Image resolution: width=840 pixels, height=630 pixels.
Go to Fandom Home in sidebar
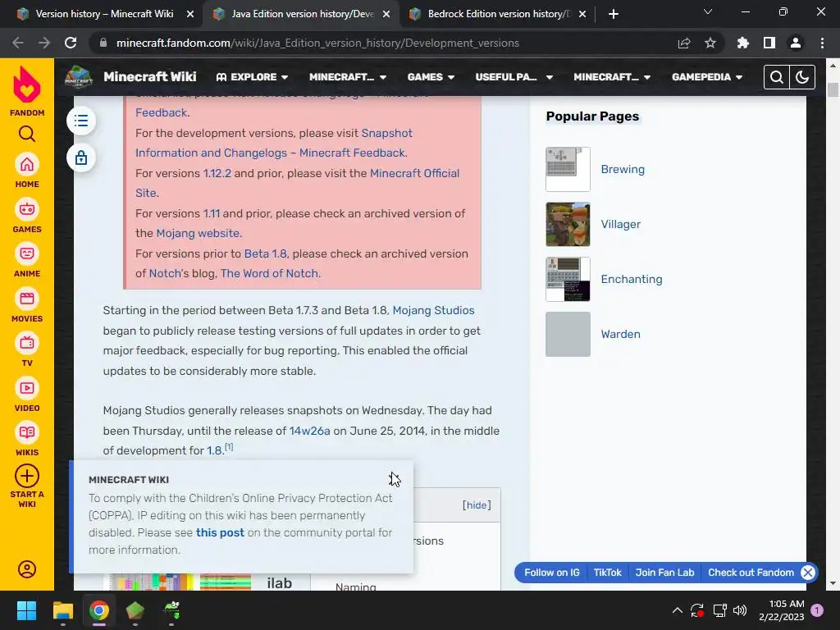click(x=27, y=171)
